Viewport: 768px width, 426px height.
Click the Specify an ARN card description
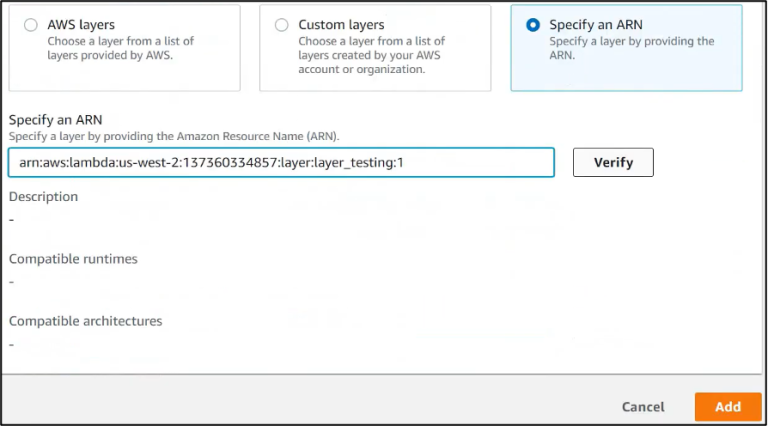click(x=631, y=48)
